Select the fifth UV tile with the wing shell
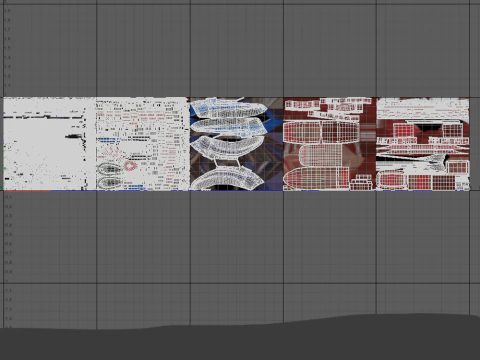 click(423, 144)
